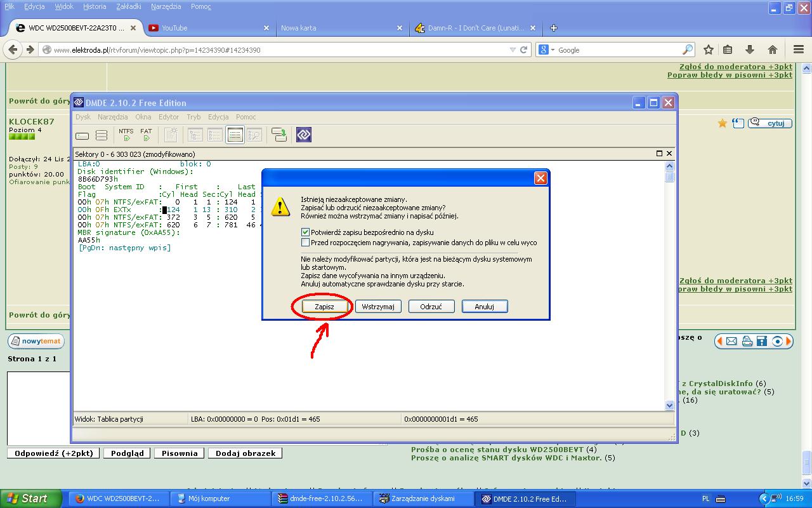This screenshot has height=508, width=812.
Task: Enable 'Przed rozpoczęciem nagrywania' rollback checkbox
Action: (x=305, y=242)
